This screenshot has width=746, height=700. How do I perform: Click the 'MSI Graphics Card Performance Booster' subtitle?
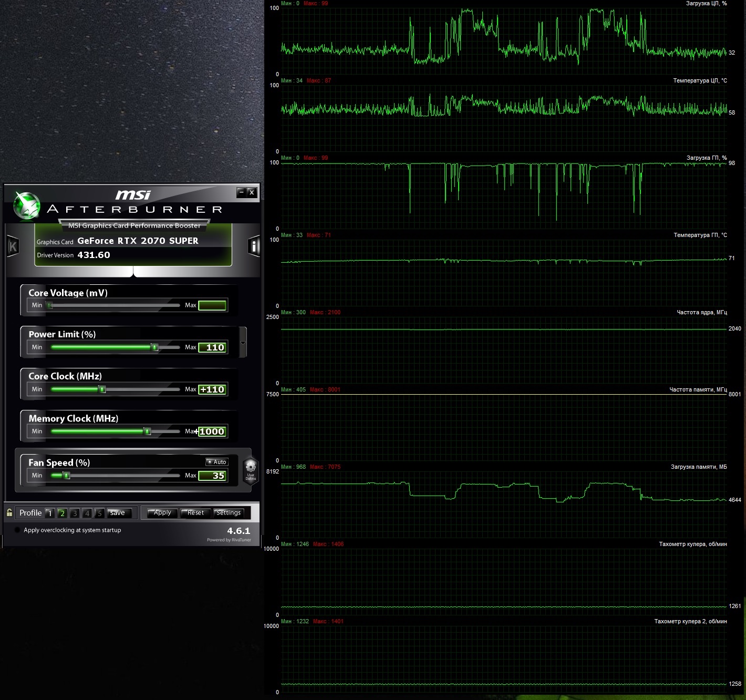click(x=134, y=225)
